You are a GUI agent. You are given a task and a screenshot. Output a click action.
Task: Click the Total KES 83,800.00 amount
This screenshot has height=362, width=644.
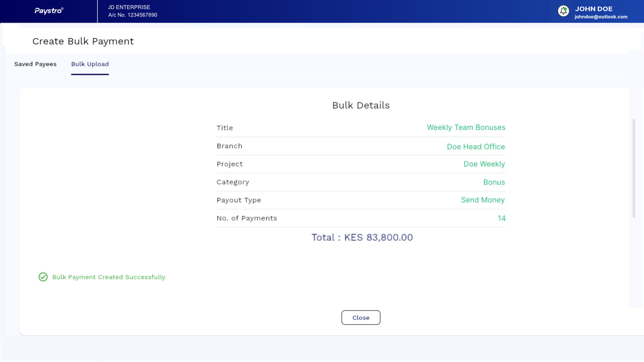click(362, 238)
